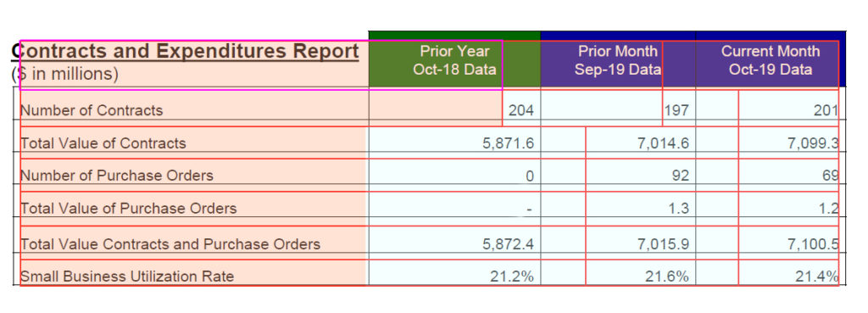Viewport: 868px width, 313px height.
Task: Select the Current Month Oct-19 Data header
Action: [x=771, y=60]
